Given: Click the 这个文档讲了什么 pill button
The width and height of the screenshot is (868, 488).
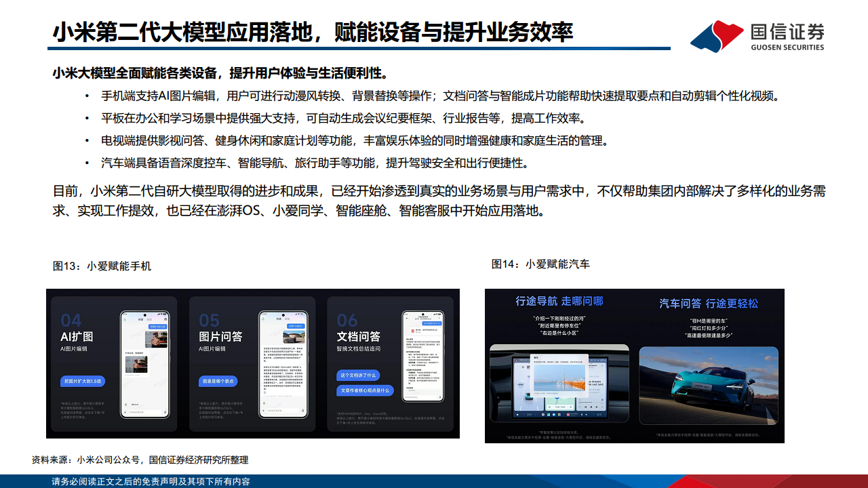Looking at the screenshot, I should coord(358,375).
